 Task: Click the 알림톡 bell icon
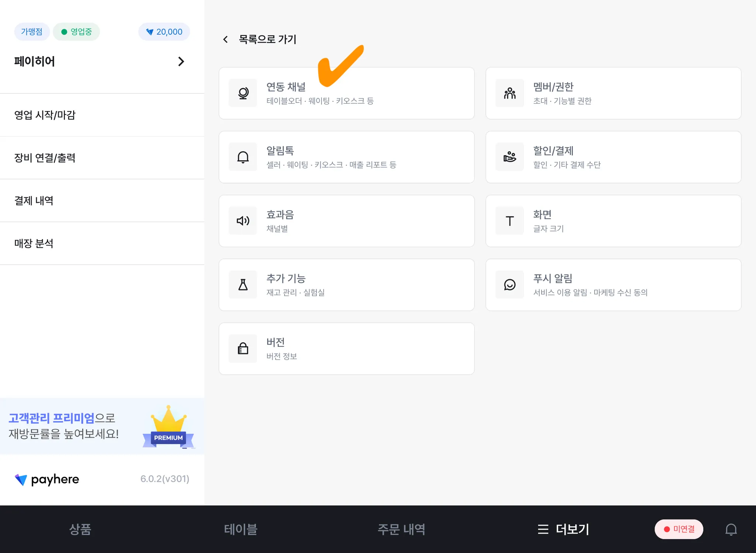[243, 157]
